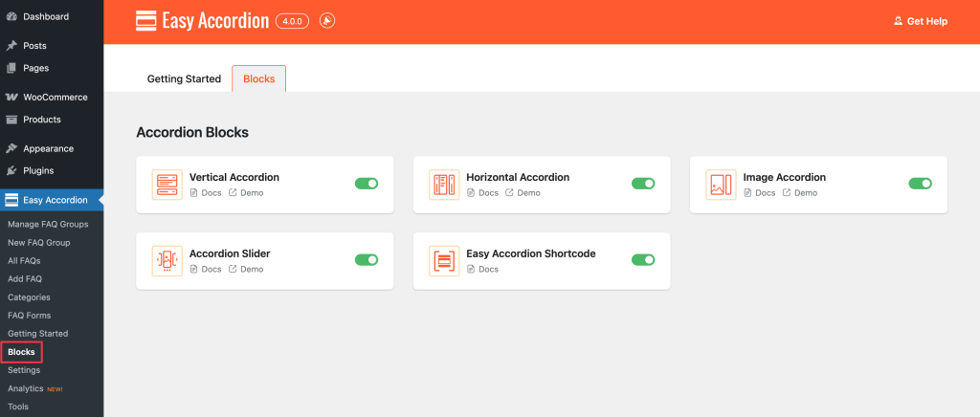Toggle the Image Accordion block off
Screen dimensions: 980x417
920,184
